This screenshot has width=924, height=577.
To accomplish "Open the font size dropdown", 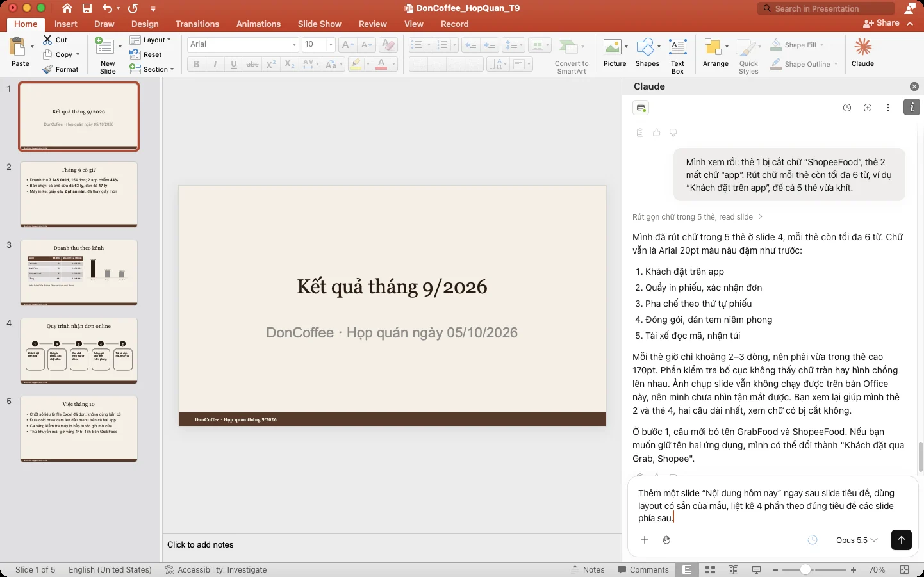I will click(x=331, y=44).
